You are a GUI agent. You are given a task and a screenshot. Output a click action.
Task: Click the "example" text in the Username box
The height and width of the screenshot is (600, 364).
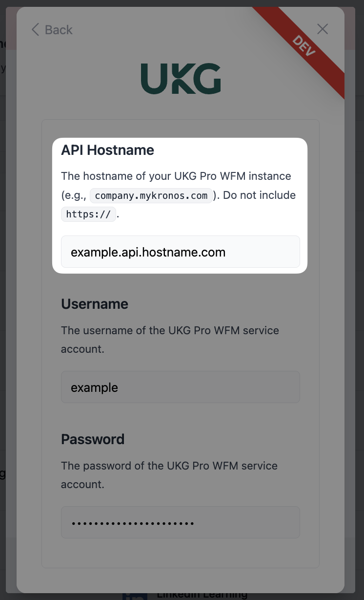95,387
